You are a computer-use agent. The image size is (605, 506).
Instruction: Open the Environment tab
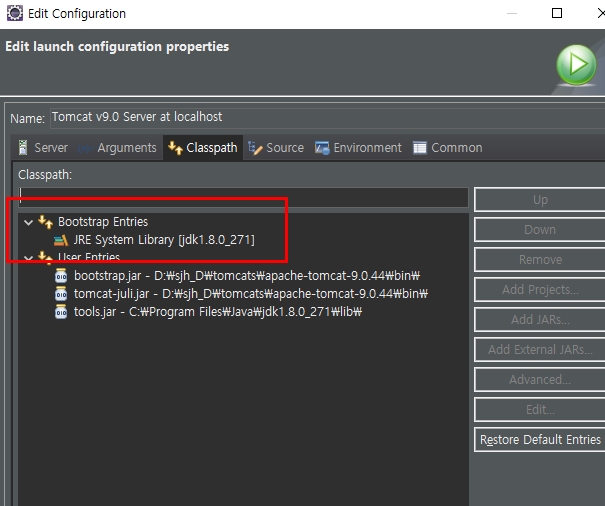tap(358, 148)
